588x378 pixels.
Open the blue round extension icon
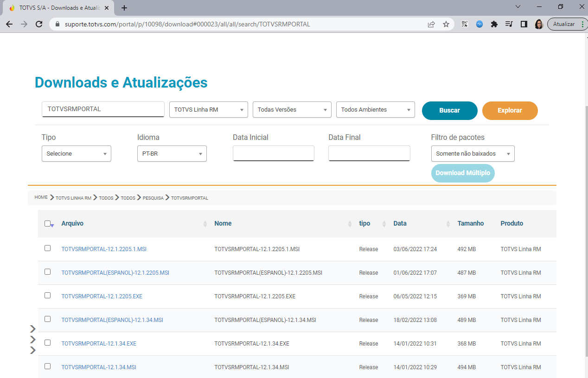point(479,24)
